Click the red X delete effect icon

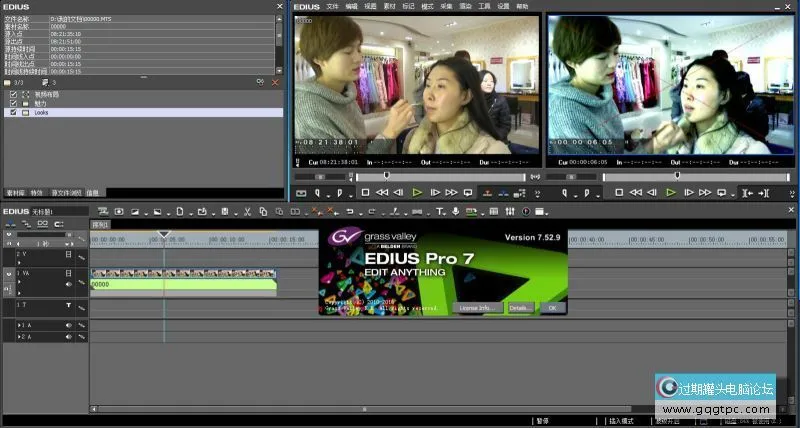(x=275, y=82)
